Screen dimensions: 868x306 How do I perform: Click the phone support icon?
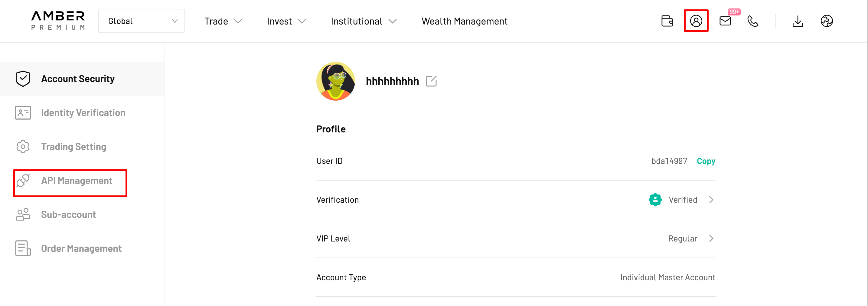[x=753, y=21]
